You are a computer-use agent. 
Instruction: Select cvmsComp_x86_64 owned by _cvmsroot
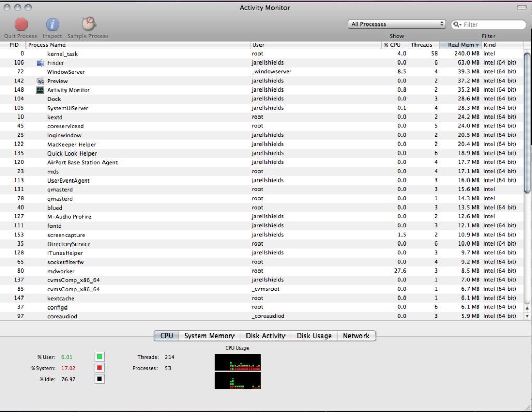[262, 289]
